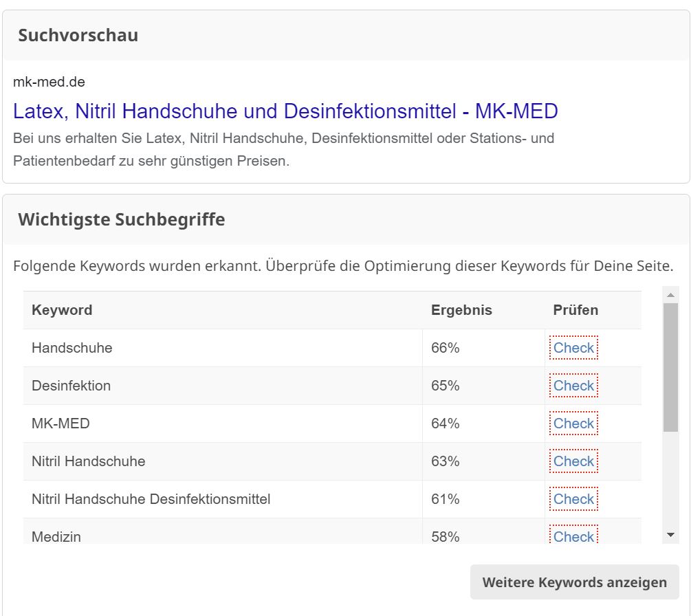Click Check link for MK-MED keyword
691x616 pixels.
click(x=574, y=423)
